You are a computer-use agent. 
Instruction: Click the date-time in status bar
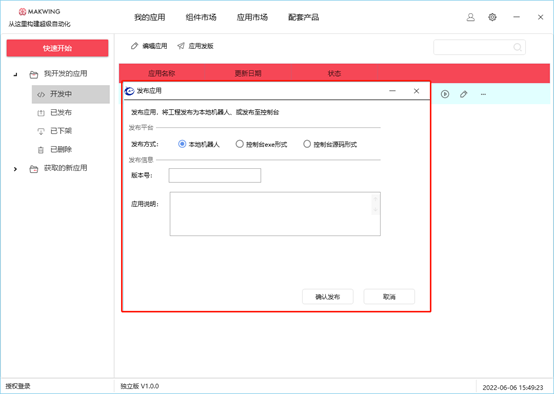[513, 388]
